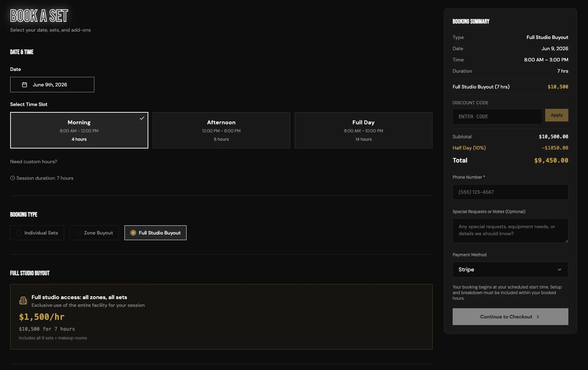
Task: Click the building icon in the Full Studio Buyout card
Action: tap(23, 300)
